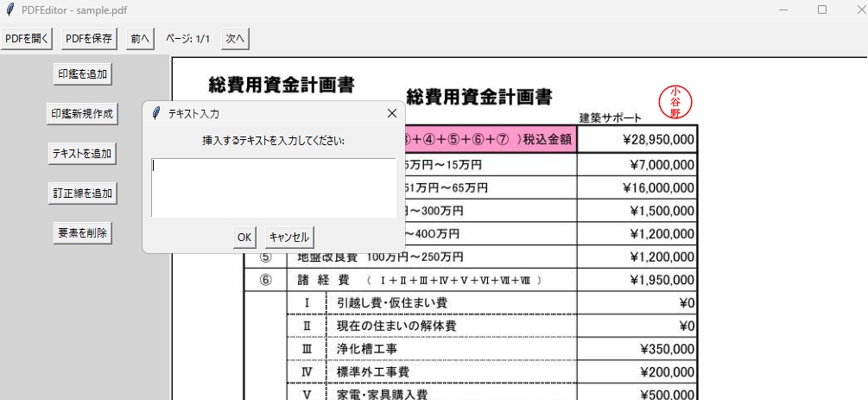Maximize the PDFEditor window
Viewport: 868px width, 400px height.
tap(822, 10)
